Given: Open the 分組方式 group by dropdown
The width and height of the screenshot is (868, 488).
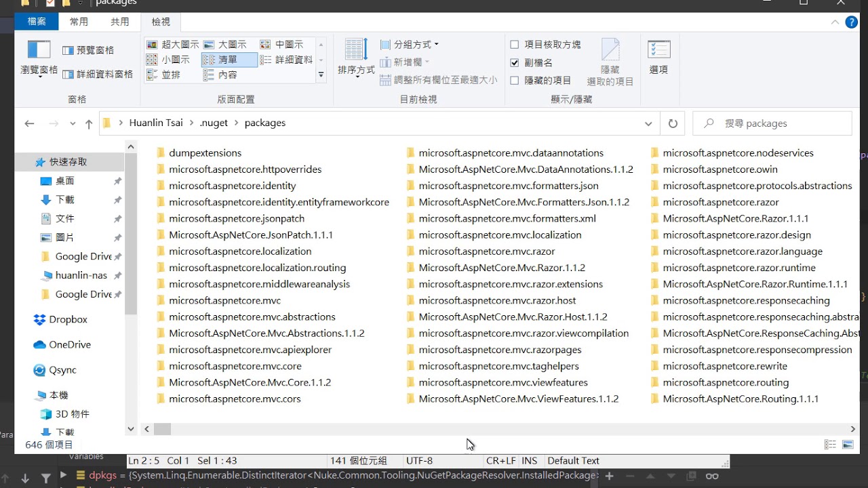Looking at the screenshot, I should tap(410, 45).
